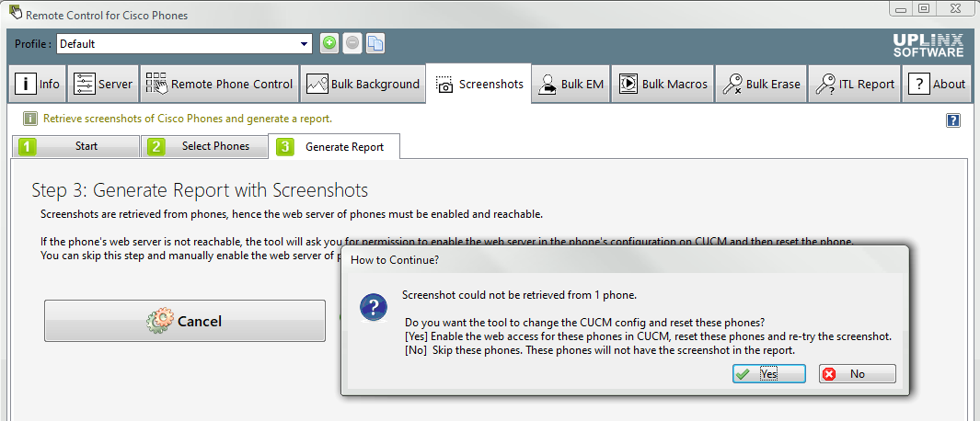Open the Info tab
Screen dimensions: 980x421
click(x=38, y=84)
